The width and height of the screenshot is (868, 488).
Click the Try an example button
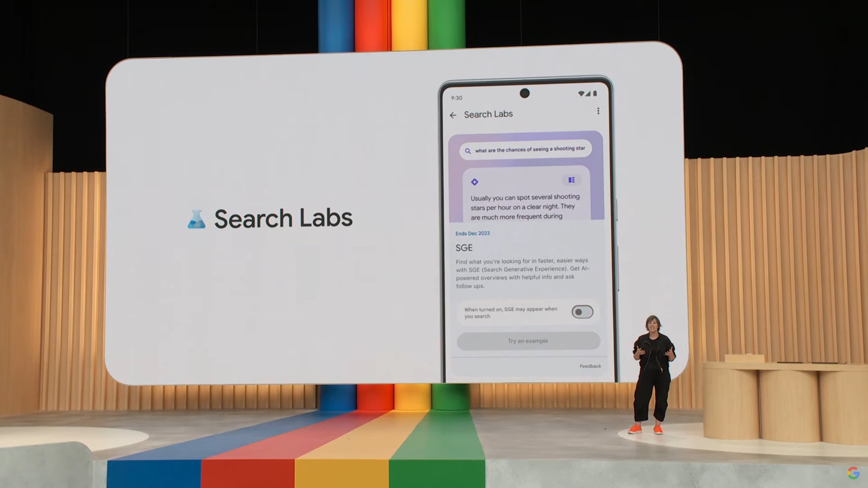pos(527,340)
